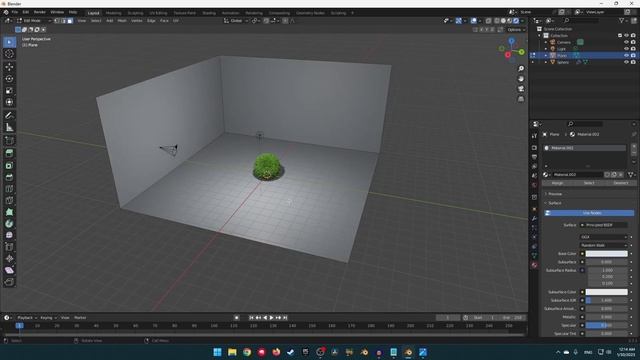Open the viewport Options dropdown
Image resolution: width=640 pixels, height=360 pixels.
516,30
